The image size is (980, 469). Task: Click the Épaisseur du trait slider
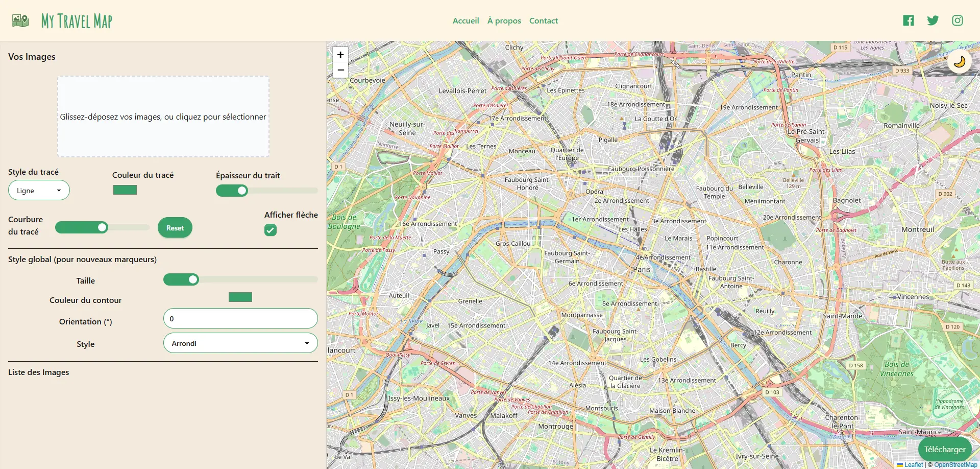[x=266, y=191]
